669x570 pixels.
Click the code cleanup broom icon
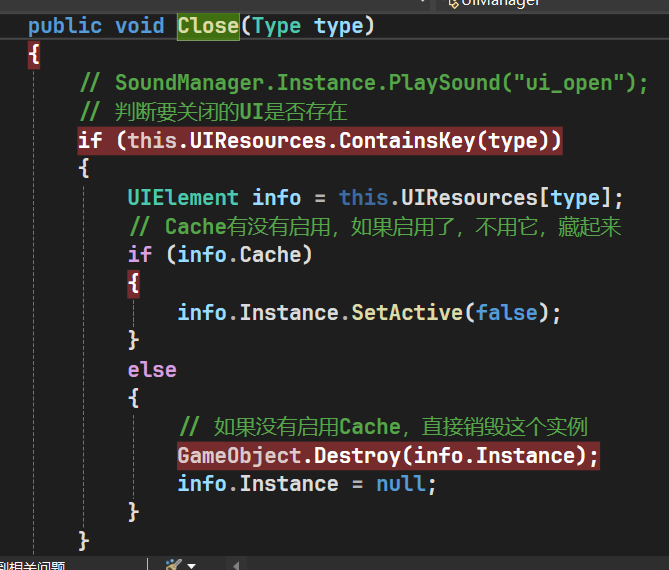pyautogui.click(x=172, y=564)
